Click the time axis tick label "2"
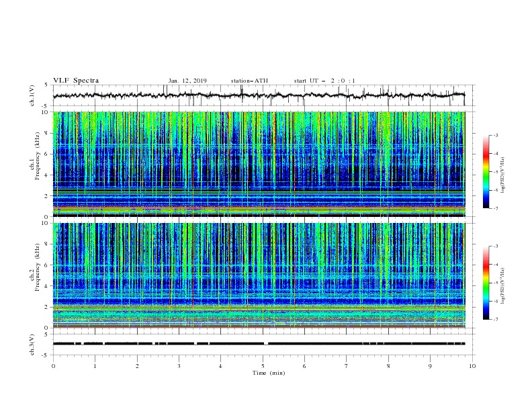This screenshot has width=532, height=411. [x=137, y=366]
